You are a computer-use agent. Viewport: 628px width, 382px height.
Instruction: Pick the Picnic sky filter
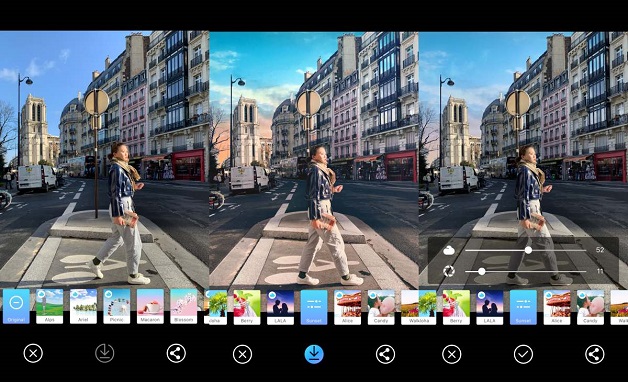[117, 306]
